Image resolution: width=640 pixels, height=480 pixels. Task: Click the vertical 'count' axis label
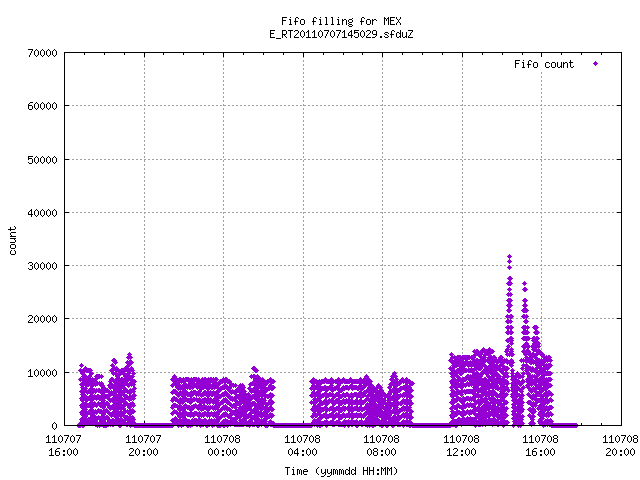point(12,241)
